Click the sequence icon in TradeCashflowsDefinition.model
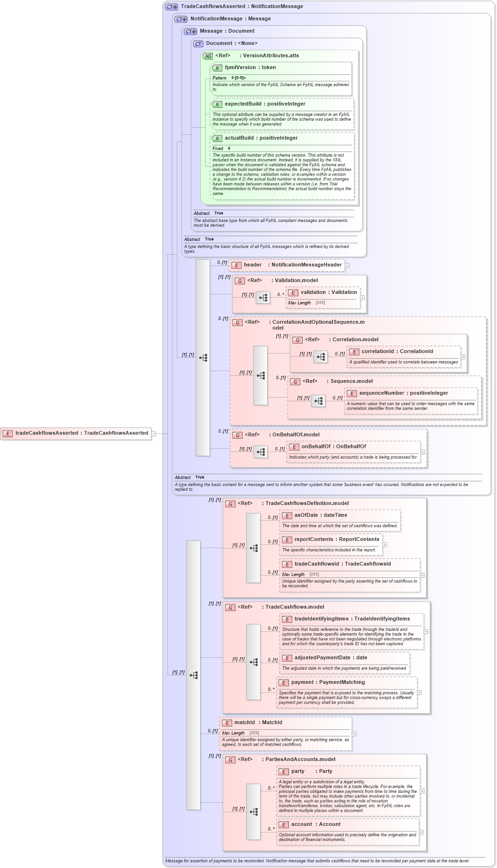This screenshot has height=868, width=497. pos(253,548)
